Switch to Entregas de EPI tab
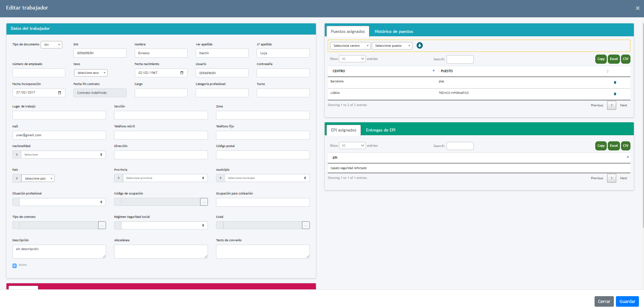The height and width of the screenshot is (307, 644). pyautogui.click(x=381, y=130)
